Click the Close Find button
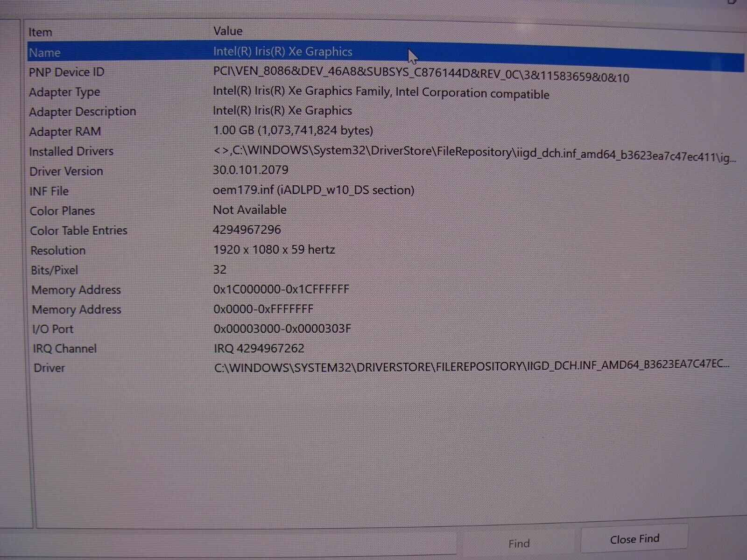This screenshot has height=560, width=747. (634, 539)
